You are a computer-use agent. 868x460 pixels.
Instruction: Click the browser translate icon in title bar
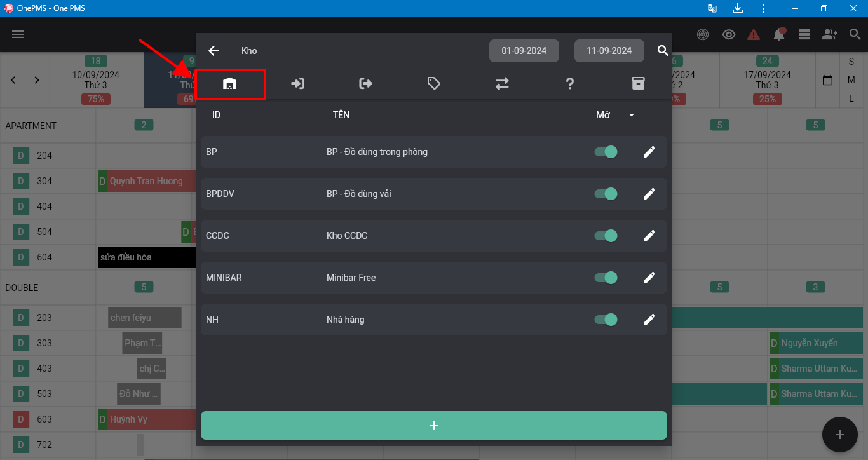tap(712, 8)
